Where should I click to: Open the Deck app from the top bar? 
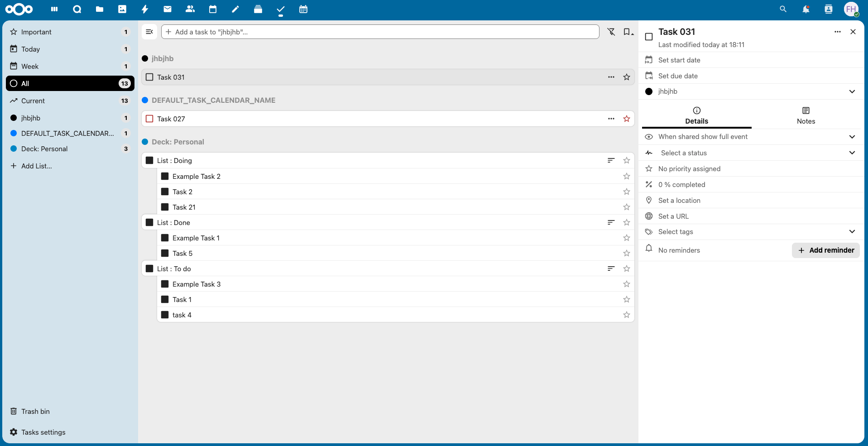click(x=258, y=9)
